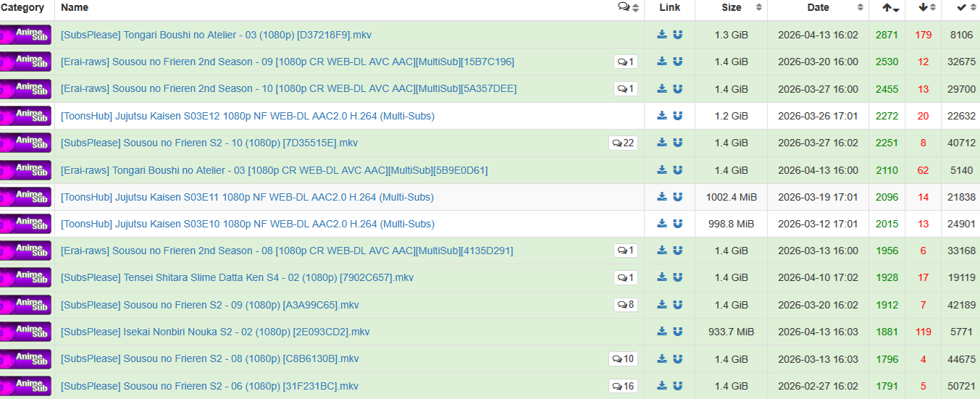Viewport: 980px width, 399px height.
Task: Select seeder count 2871
Action: tap(887, 35)
